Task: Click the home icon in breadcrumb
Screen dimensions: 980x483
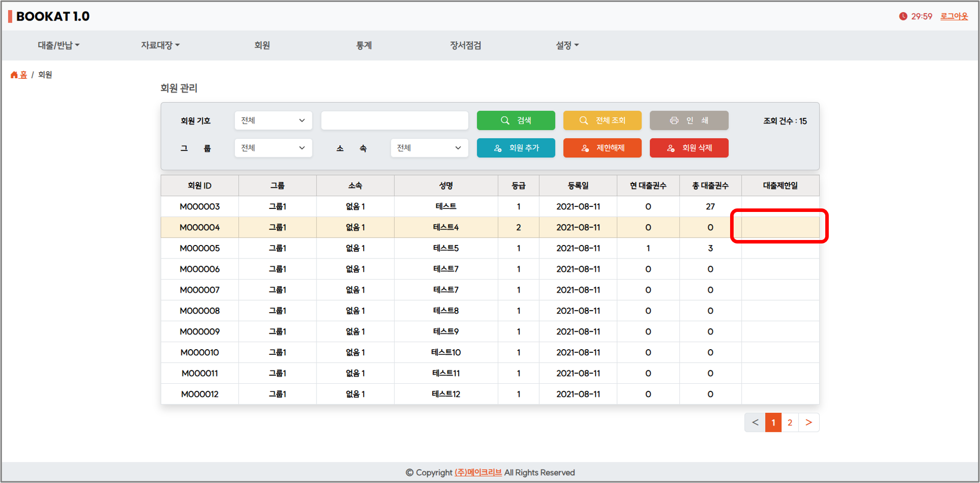Action: tap(14, 75)
